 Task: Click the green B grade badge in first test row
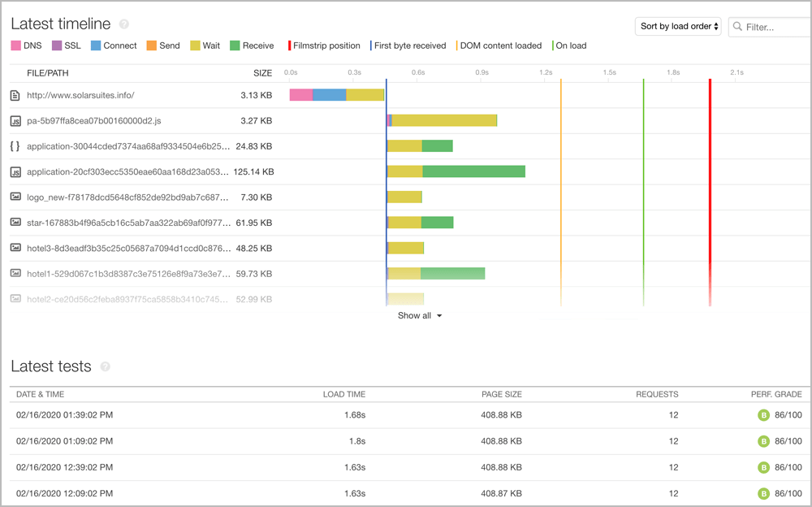(x=763, y=415)
